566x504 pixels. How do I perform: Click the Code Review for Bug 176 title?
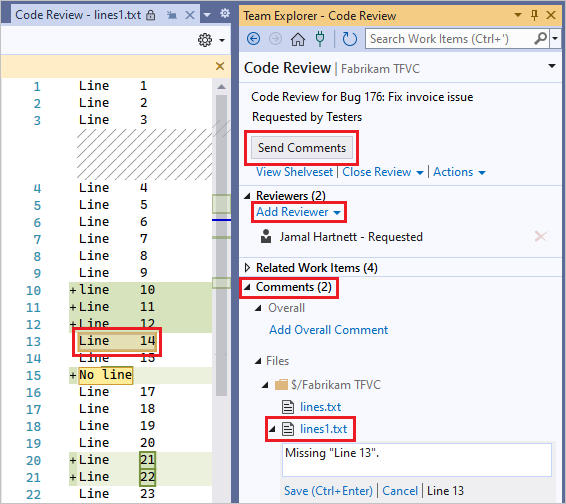coord(362,97)
